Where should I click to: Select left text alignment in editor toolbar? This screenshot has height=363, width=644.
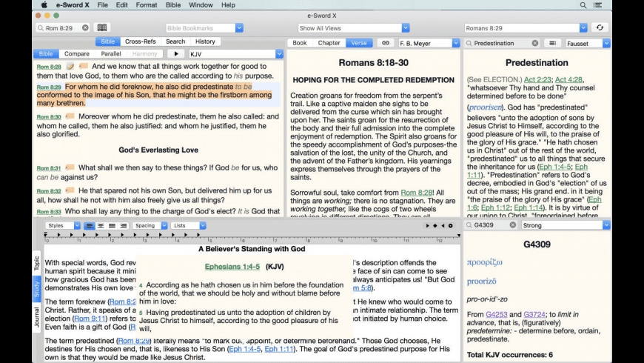[x=90, y=225]
